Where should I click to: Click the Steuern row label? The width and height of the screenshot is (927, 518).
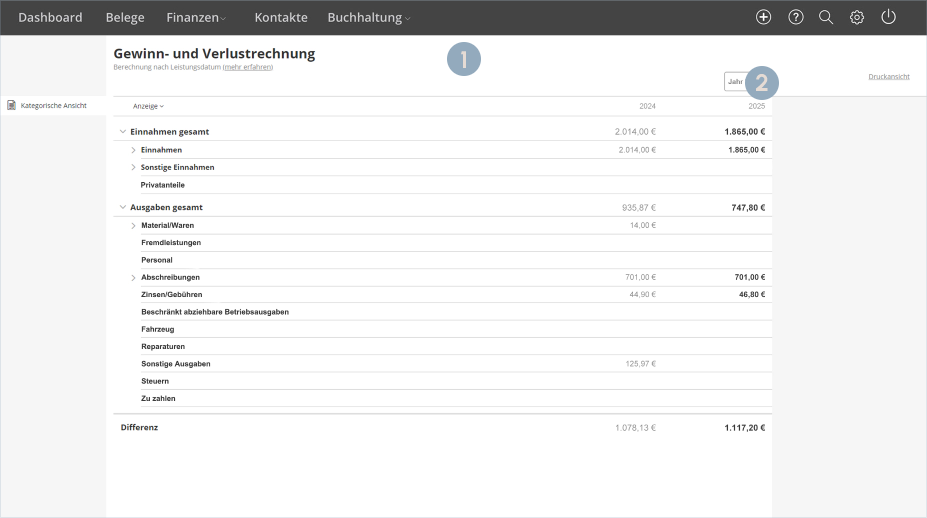[155, 381]
